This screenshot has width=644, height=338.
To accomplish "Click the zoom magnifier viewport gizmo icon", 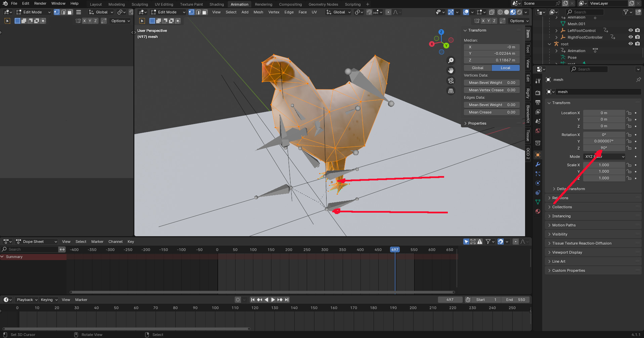I will point(451,60).
